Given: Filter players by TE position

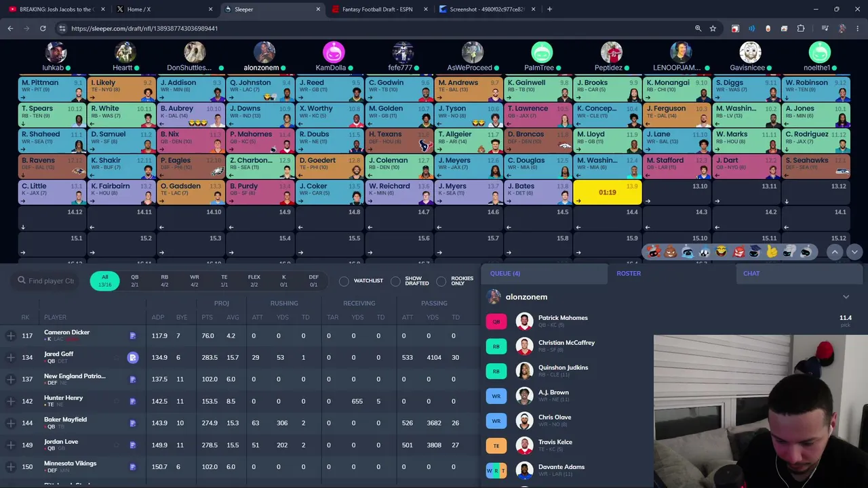Looking at the screenshot, I should click(224, 281).
